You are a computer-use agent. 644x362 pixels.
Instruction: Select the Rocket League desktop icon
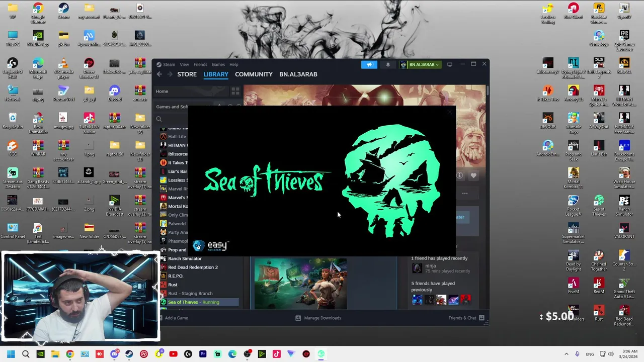coord(573,205)
